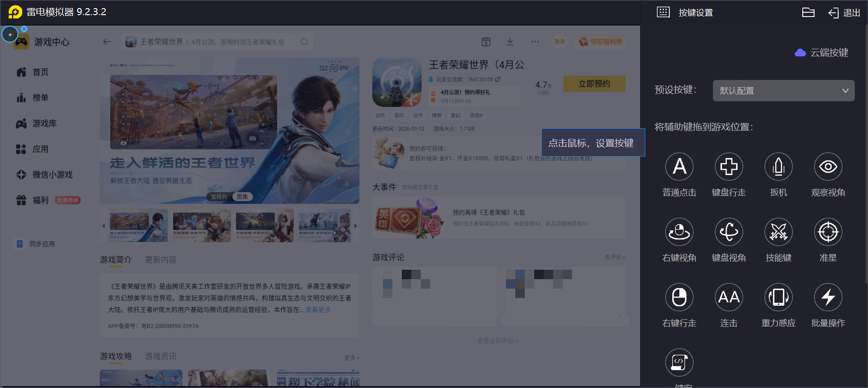Click the game center controller logo
The width and height of the screenshot is (868, 388).
point(21,43)
